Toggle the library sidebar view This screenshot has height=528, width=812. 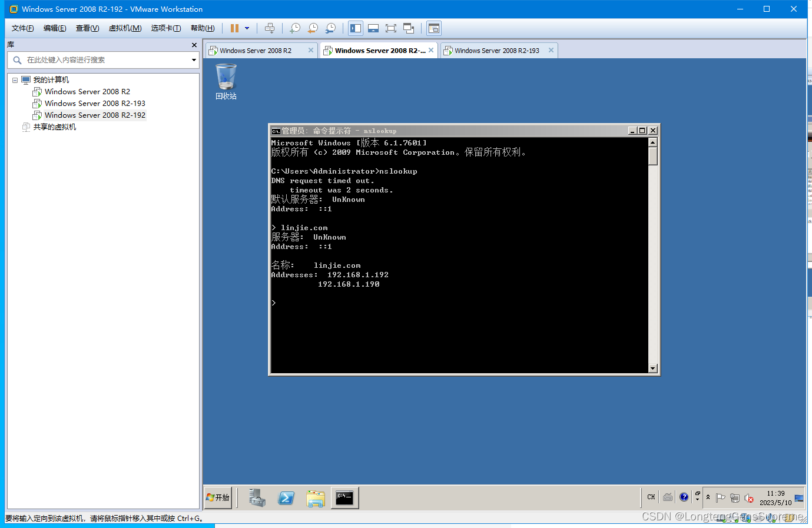(356, 28)
